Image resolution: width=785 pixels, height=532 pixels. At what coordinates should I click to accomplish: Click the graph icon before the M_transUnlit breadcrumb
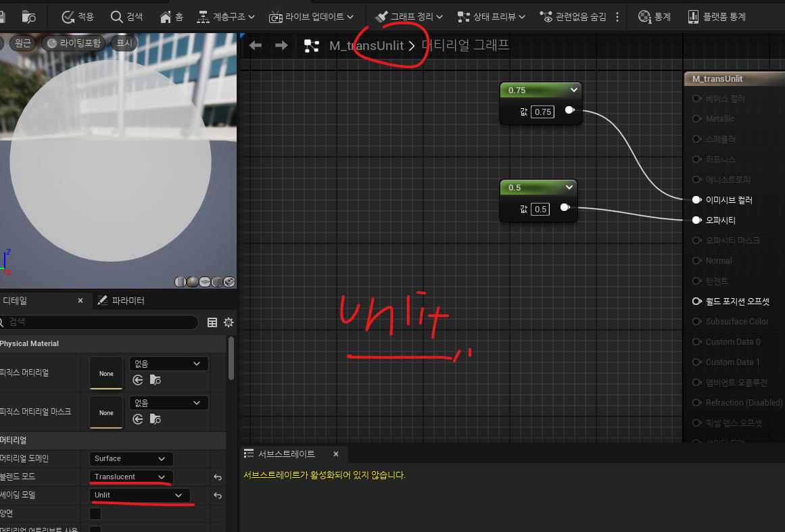click(312, 46)
